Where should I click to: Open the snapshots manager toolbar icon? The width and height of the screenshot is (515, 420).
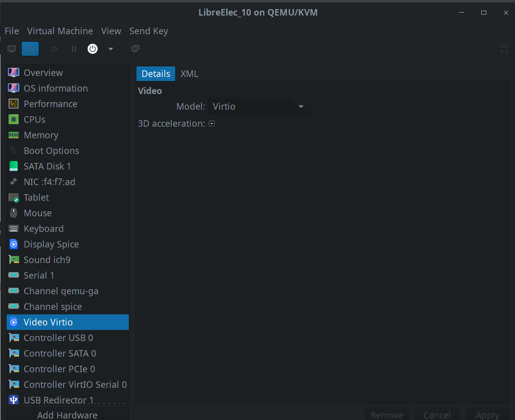click(x=135, y=49)
